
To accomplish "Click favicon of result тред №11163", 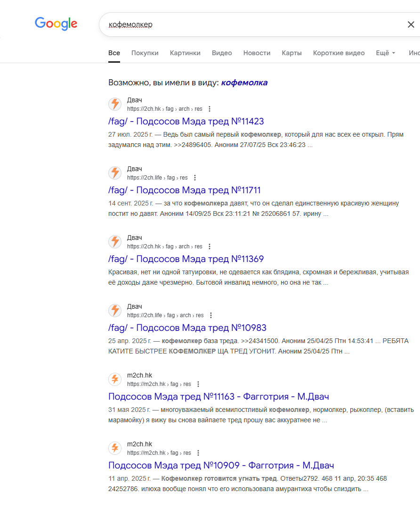I will pos(115,379).
